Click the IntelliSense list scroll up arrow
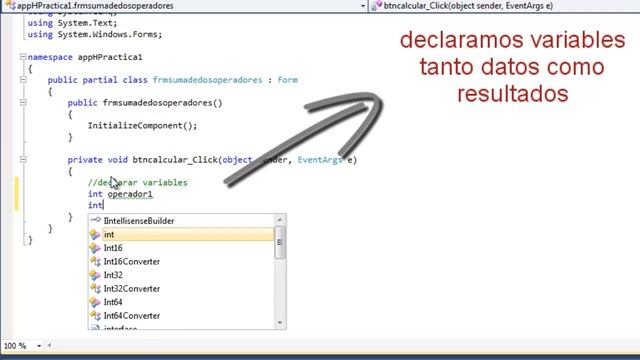 pos(280,220)
